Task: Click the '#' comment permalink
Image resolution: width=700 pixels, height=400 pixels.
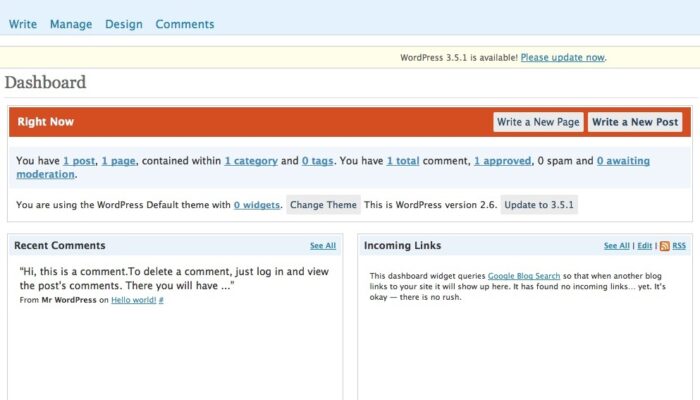Action: pyautogui.click(x=161, y=300)
